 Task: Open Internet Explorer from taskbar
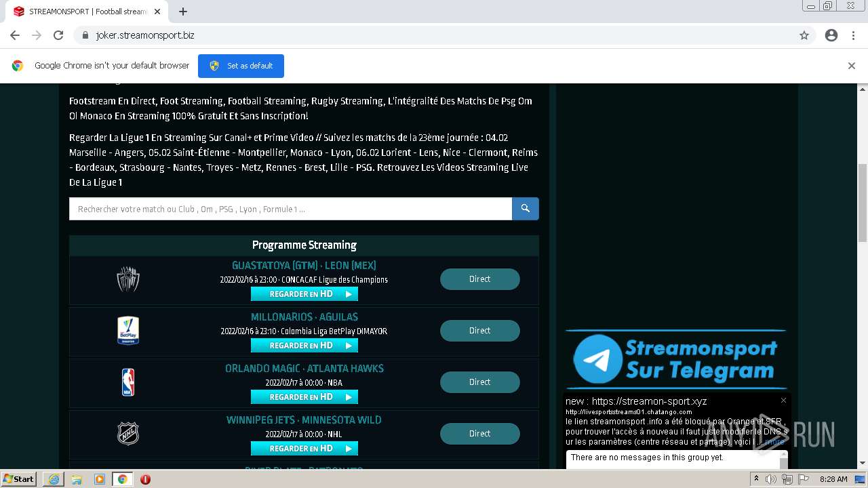click(54, 479)
